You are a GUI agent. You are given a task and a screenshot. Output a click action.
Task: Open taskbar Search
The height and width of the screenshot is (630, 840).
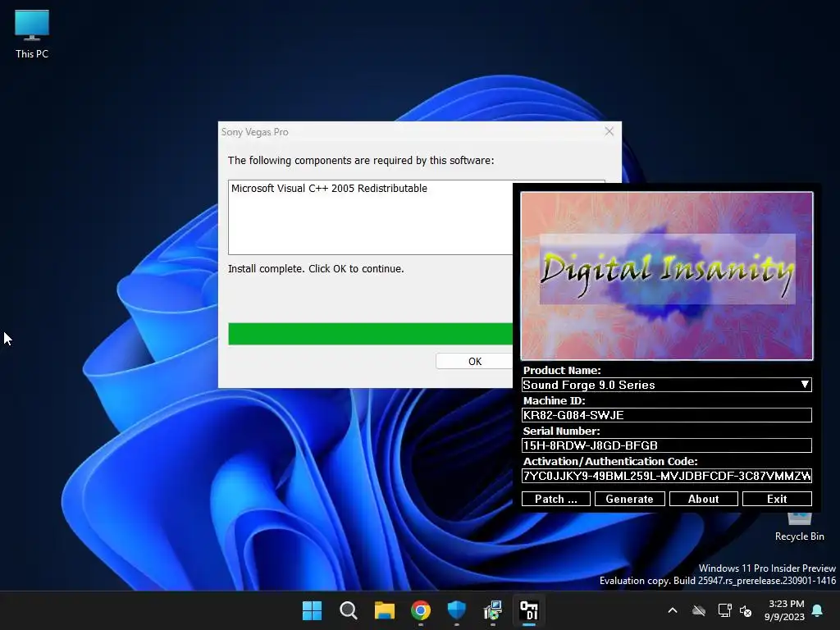pos(348,610)
